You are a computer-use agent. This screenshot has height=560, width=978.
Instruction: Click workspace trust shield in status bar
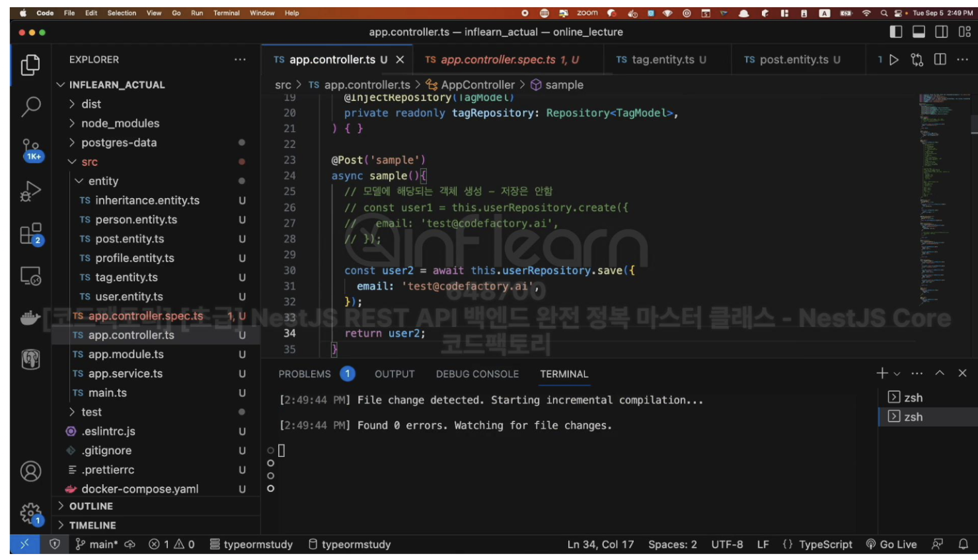tap(55, 544)
